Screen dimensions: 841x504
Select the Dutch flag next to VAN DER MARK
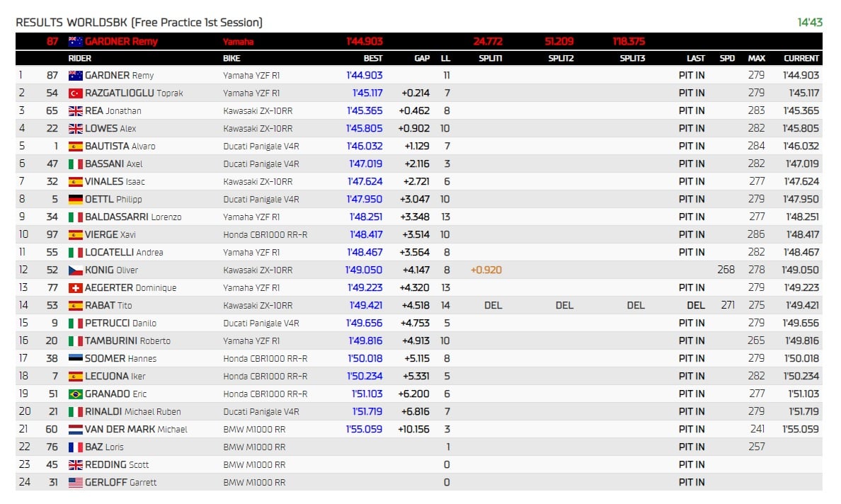tap(76, 430)
